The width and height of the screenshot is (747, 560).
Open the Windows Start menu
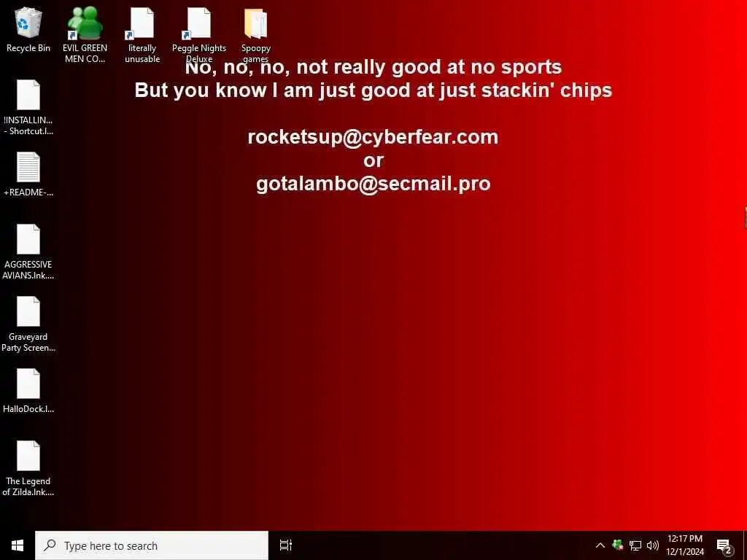tap(18, 545)
